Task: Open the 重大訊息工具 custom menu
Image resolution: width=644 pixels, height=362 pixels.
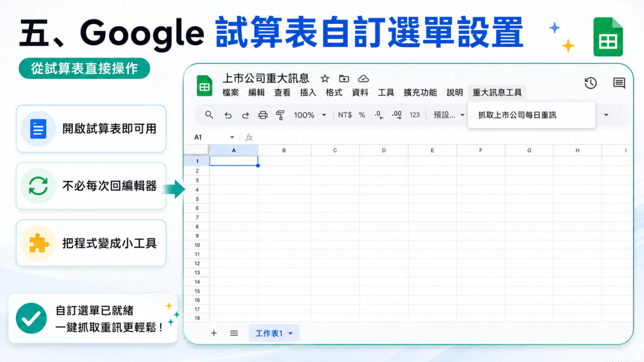Action: point(497,93)
